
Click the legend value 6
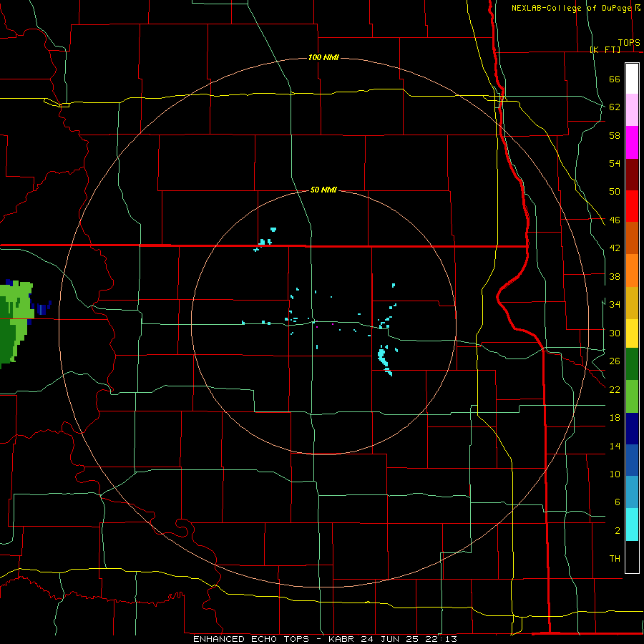(617, 502)
